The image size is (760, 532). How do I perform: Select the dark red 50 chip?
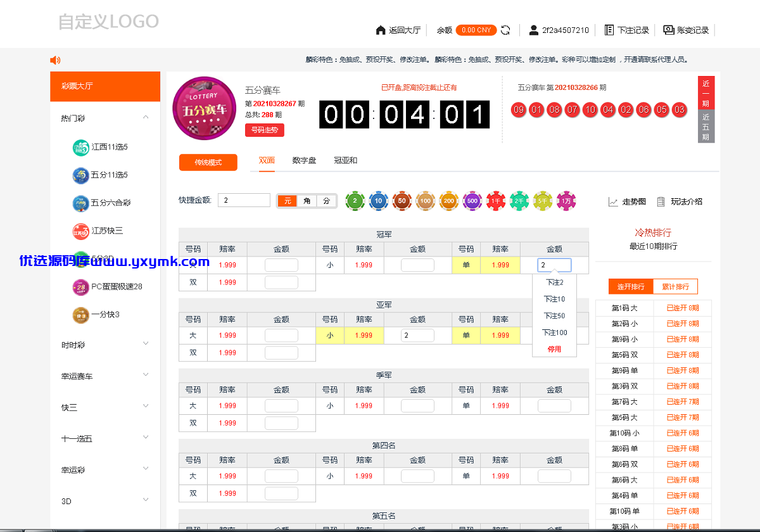pos(402,201)
